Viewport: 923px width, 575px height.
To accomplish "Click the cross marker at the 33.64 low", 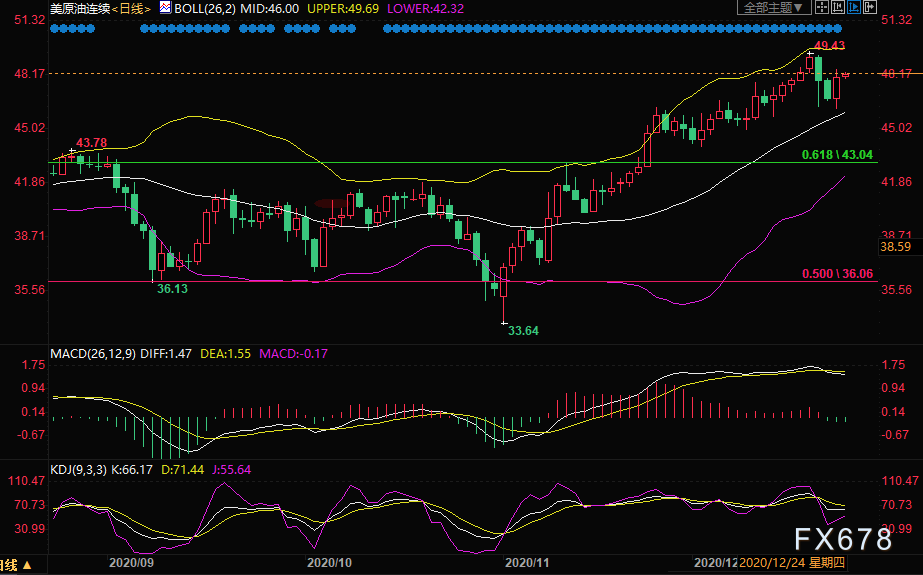I will (x=504, y=321).
